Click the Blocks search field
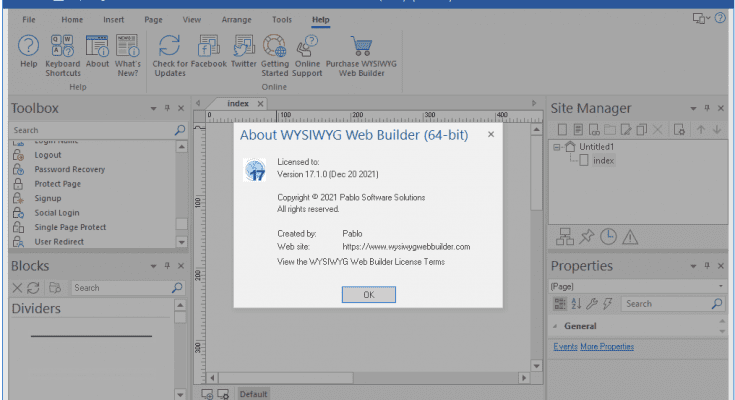 tap(122, 287)
